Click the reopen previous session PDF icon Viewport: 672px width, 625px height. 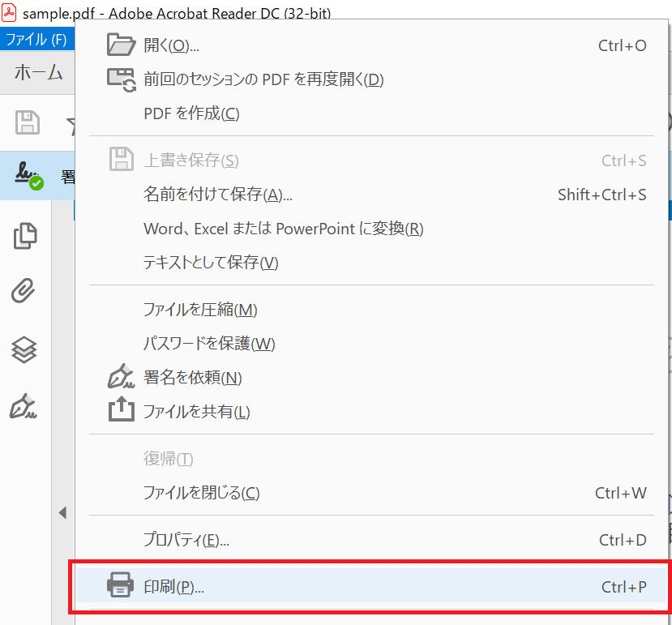click(x=121, y=79)
